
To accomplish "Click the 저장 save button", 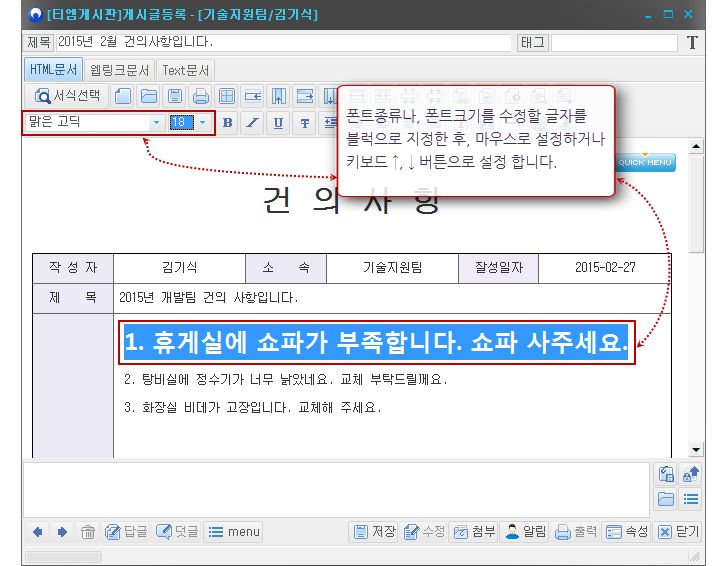I will pos(374,532).
